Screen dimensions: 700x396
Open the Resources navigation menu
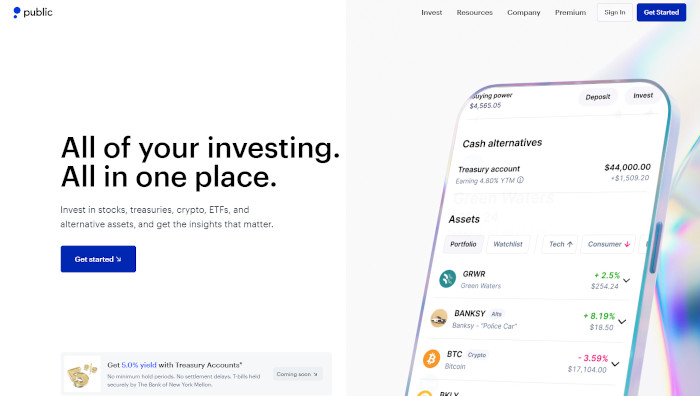point(475,13)
